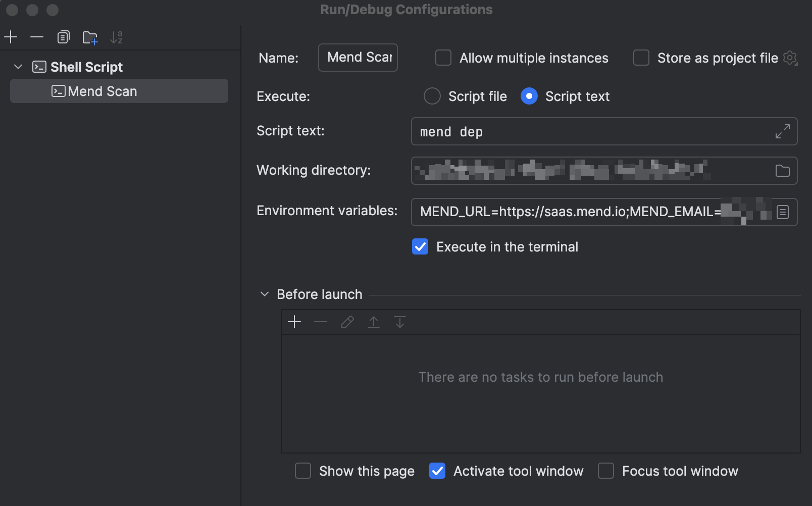Edit the selected before launch task
Viewport: 812px width, 506px height.
(x=347, y=322)
